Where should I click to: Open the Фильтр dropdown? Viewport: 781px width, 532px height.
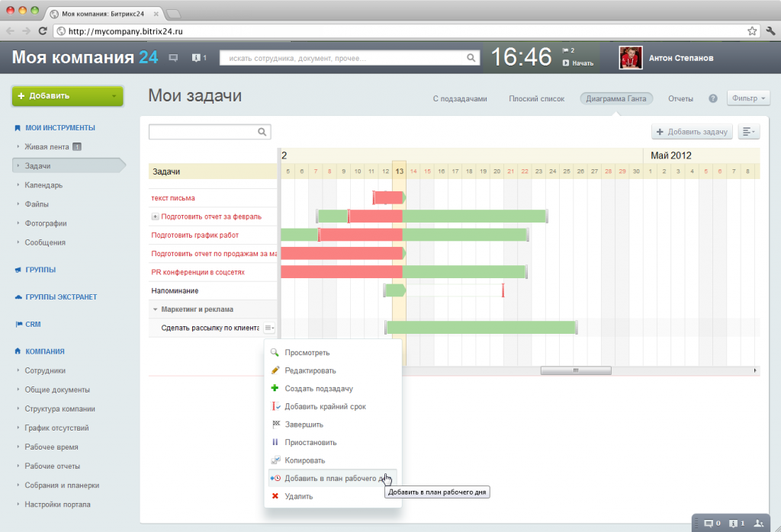[749, 98]
